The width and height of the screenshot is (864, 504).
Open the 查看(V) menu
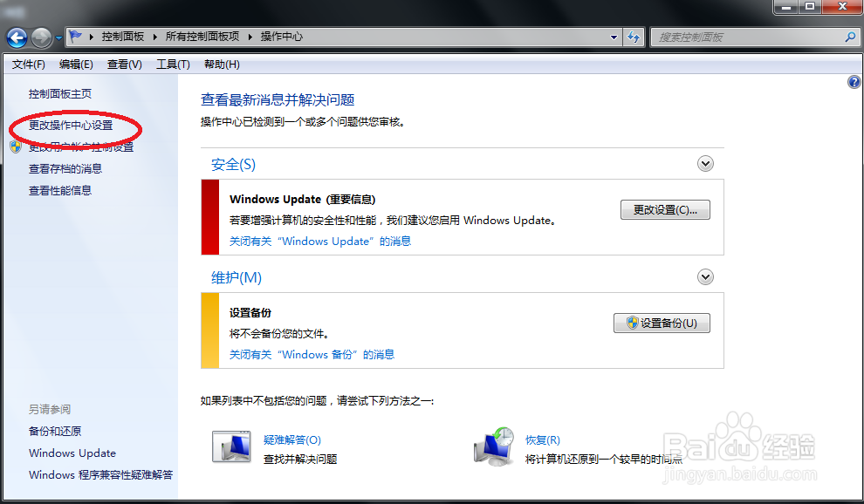tap(125, 65)
